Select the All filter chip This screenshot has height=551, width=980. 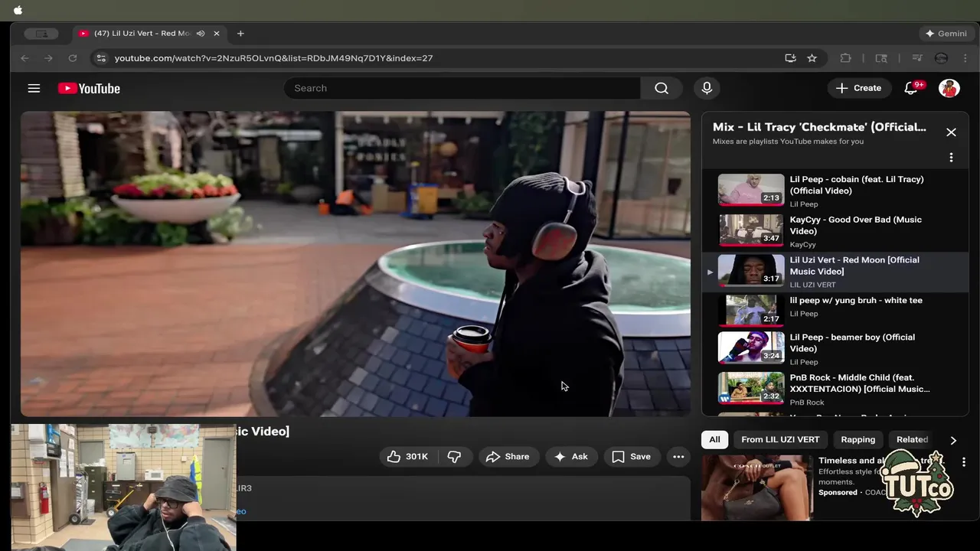(714, 439)
